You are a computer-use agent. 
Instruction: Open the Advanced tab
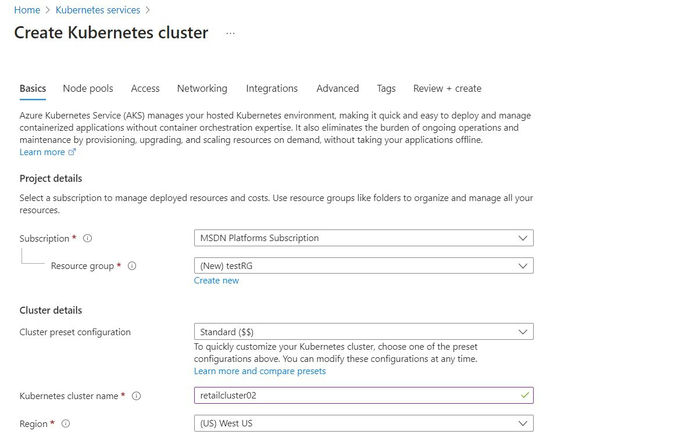[337, 89]
